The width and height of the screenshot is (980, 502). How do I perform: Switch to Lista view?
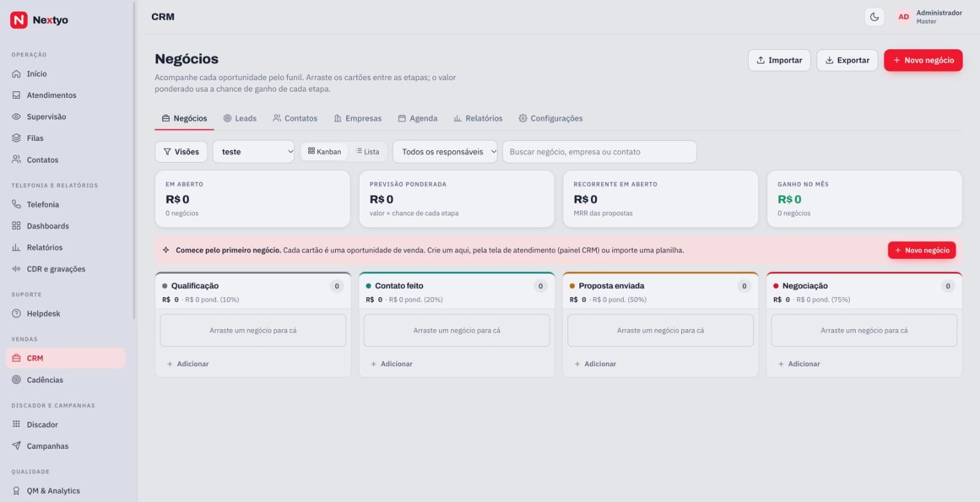(x=368, y=152)
